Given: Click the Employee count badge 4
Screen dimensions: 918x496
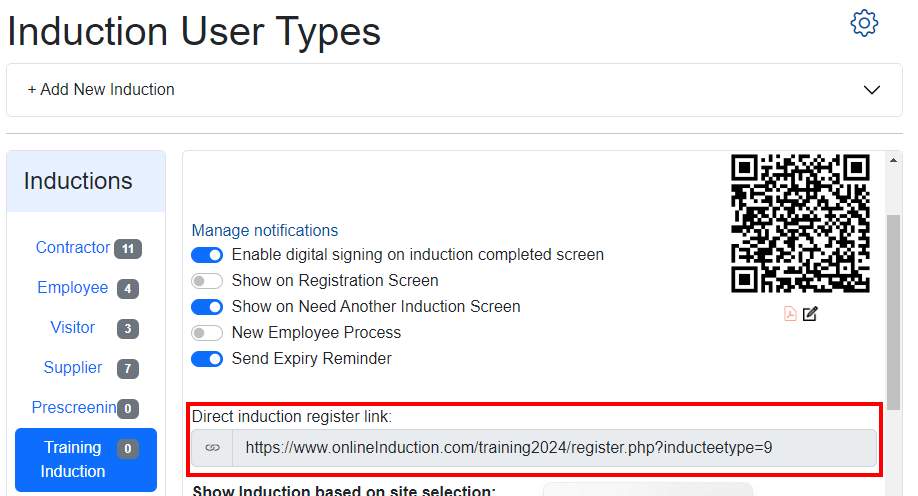Looking at the screenshot, I should tap(127, 289).
